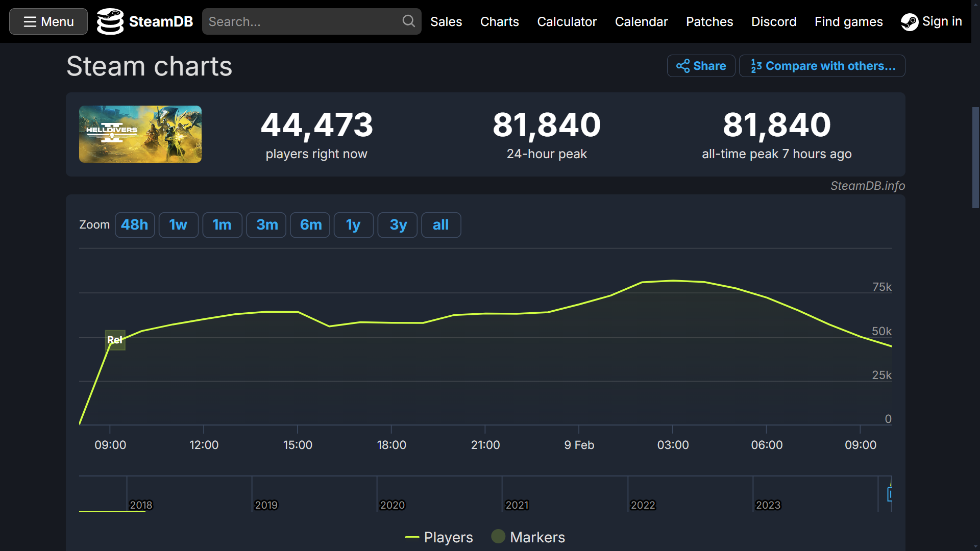Click the 2023 label in the navigator
980x551 pixels.
coord(768,505)
